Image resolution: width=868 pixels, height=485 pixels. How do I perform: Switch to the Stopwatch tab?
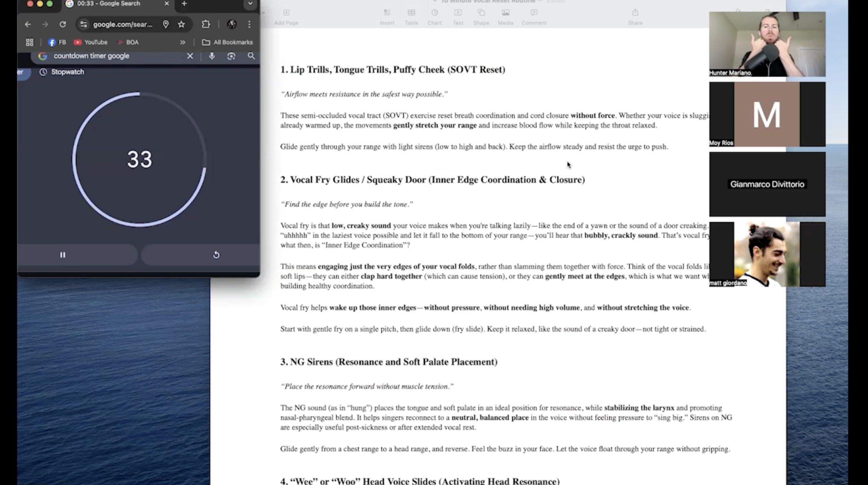tap(62, 72)
